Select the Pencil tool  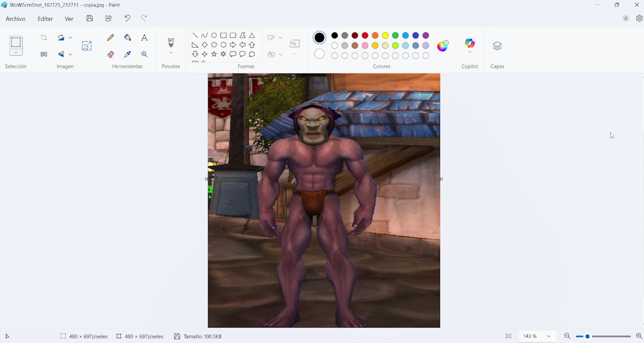(111, 37)
